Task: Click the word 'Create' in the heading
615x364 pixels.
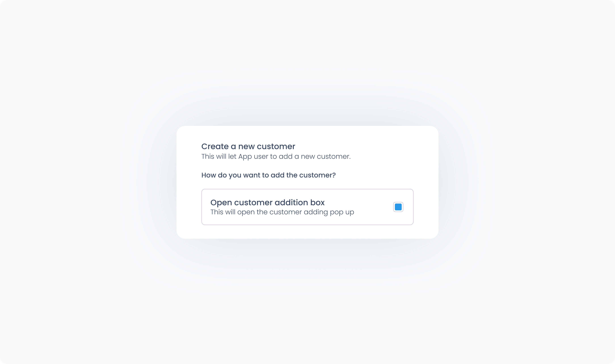Action: tap(215, 146)
